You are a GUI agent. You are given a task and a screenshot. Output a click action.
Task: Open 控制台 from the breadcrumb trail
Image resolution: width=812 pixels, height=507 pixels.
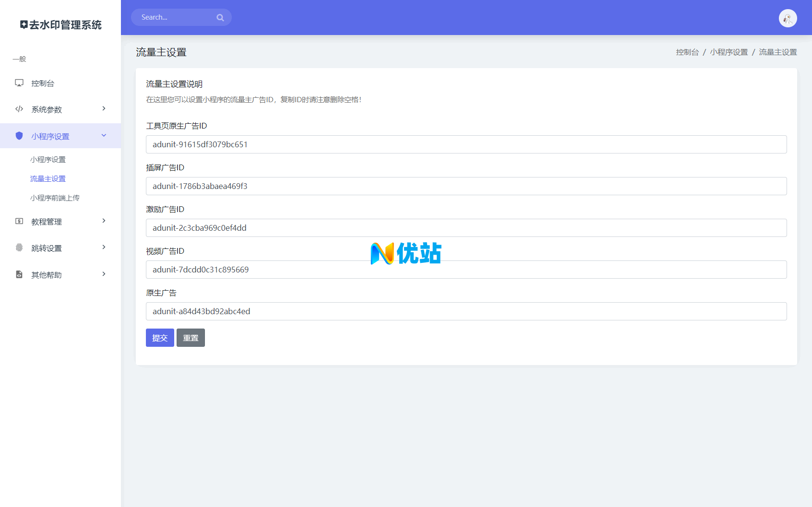pos(688,52)
